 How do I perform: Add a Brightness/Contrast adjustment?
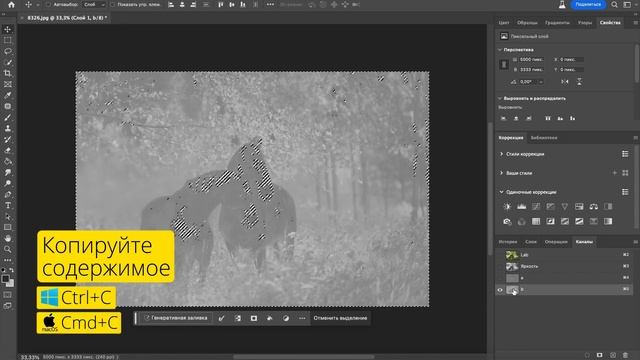tap(507, 207)
